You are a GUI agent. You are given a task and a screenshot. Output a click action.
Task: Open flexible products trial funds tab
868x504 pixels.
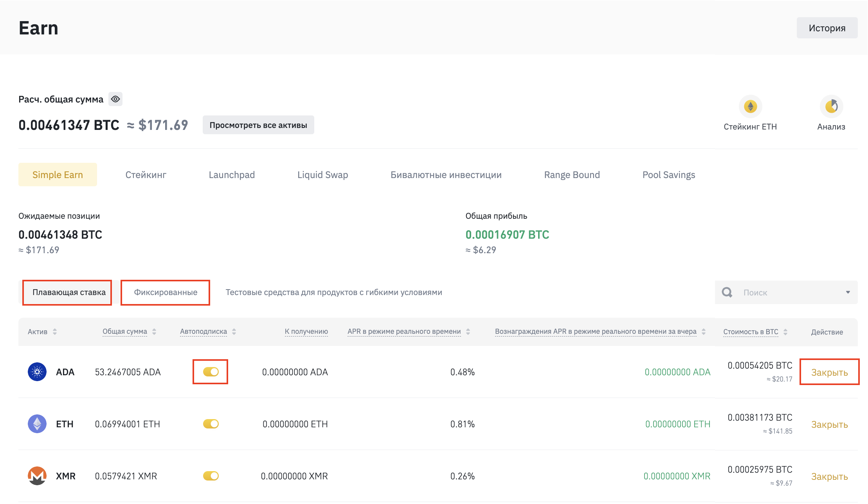pos(334,292)
